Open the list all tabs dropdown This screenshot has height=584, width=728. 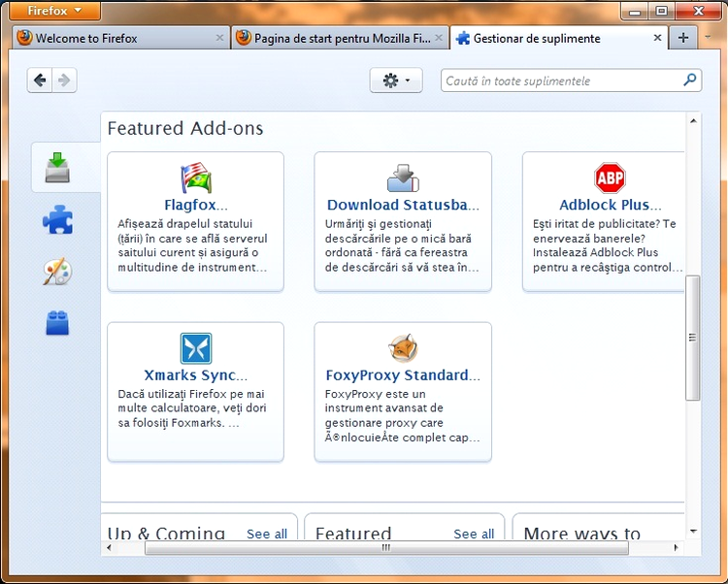pos(708,37)
